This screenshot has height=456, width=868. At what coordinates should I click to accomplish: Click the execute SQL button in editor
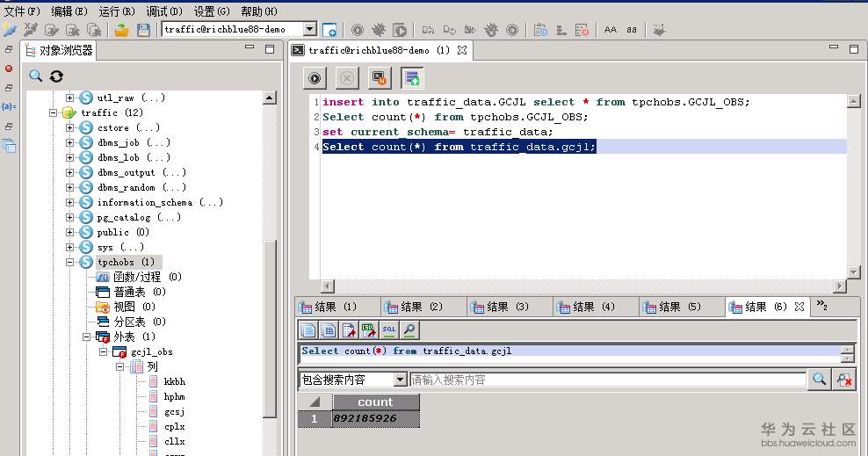[x=315, y=78]
